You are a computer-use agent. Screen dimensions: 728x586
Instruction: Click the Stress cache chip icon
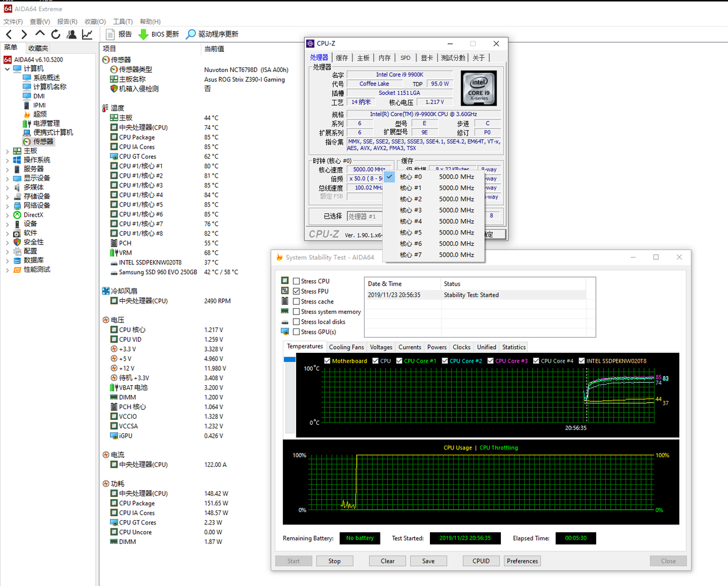click(285, 301)
